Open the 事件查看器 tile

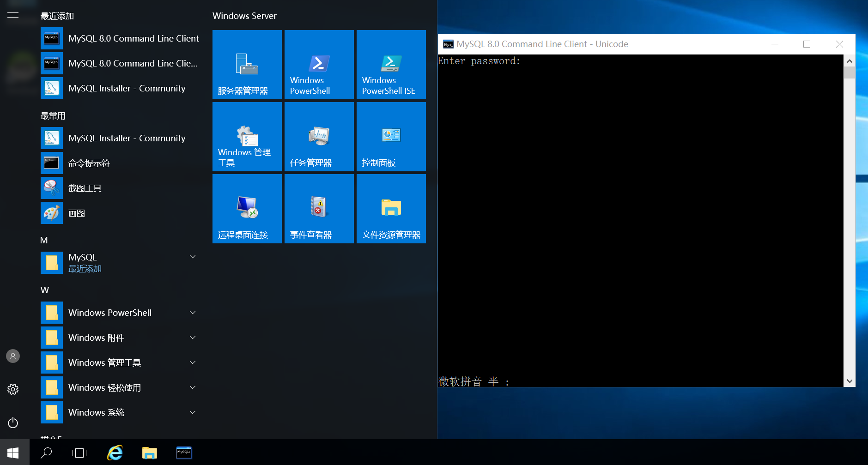tap(319, 209)
